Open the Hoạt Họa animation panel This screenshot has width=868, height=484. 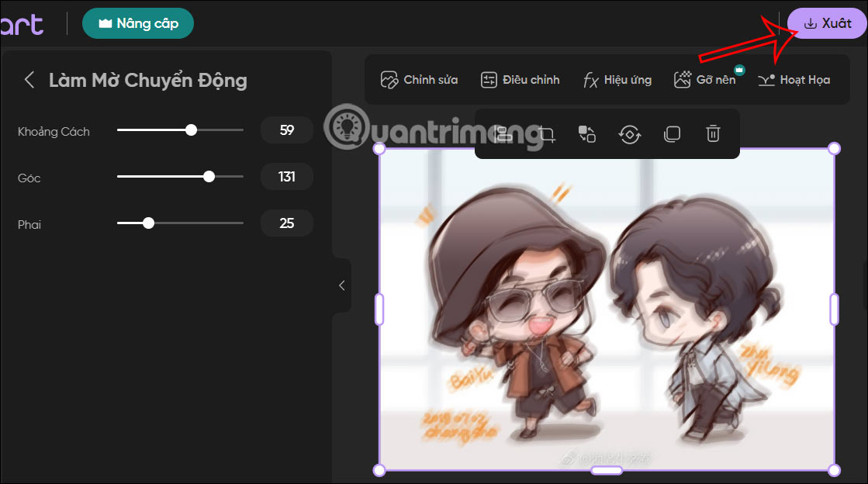pyautogui.click(x=794, y=79)
